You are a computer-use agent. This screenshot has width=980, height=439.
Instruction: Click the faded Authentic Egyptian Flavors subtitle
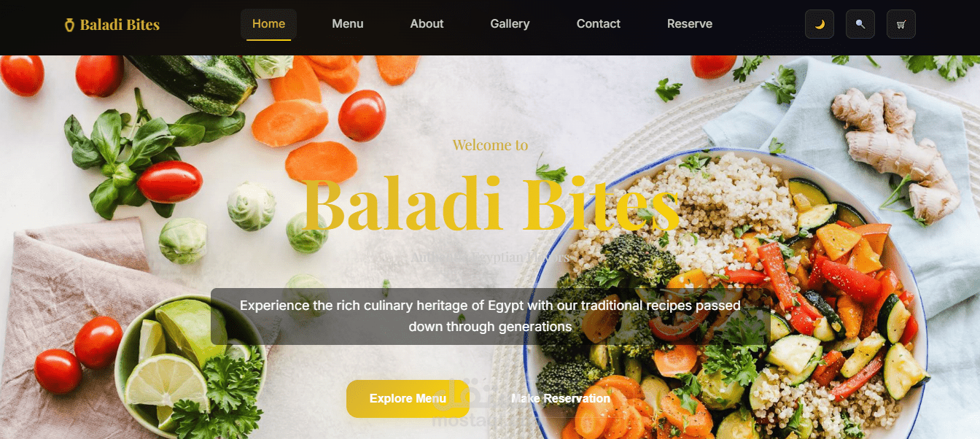(490, 257)
